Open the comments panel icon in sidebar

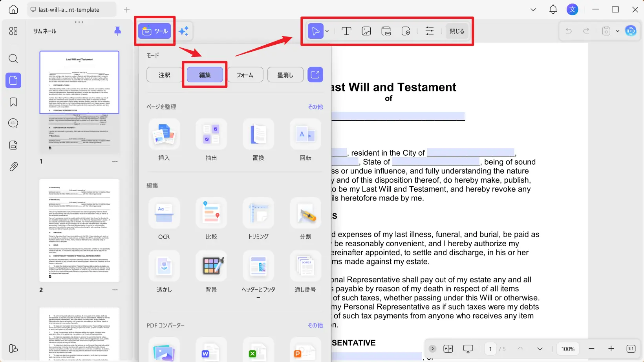tap(13, 123)
